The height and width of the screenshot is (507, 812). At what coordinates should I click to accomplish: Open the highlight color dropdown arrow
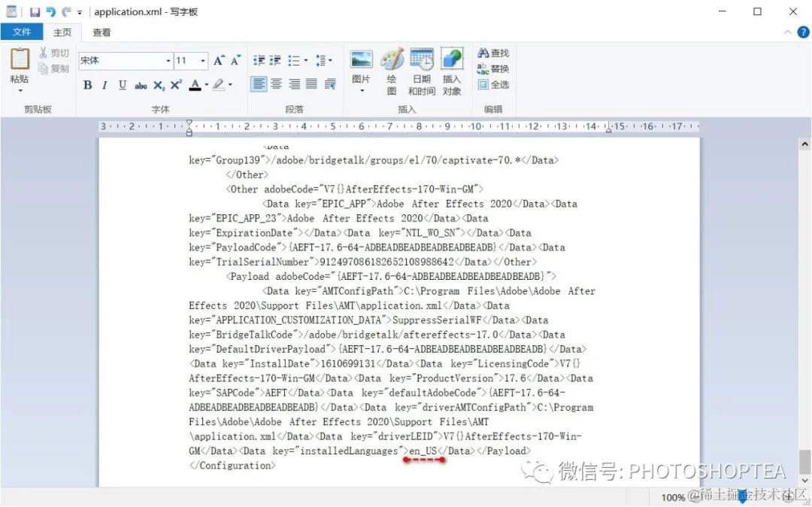(230, 85)
